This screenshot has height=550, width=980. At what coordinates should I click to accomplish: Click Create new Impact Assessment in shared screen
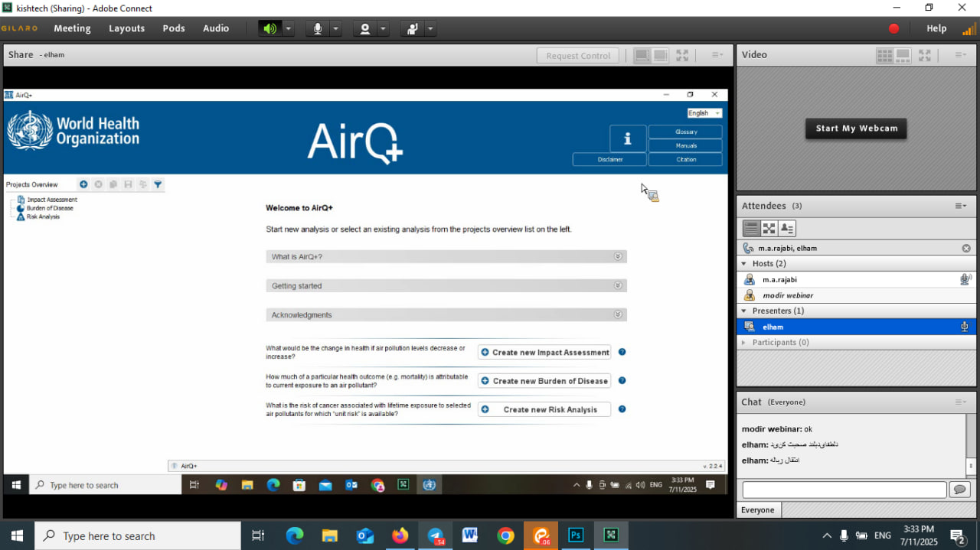pyautogui.click(x=544, y=352)
